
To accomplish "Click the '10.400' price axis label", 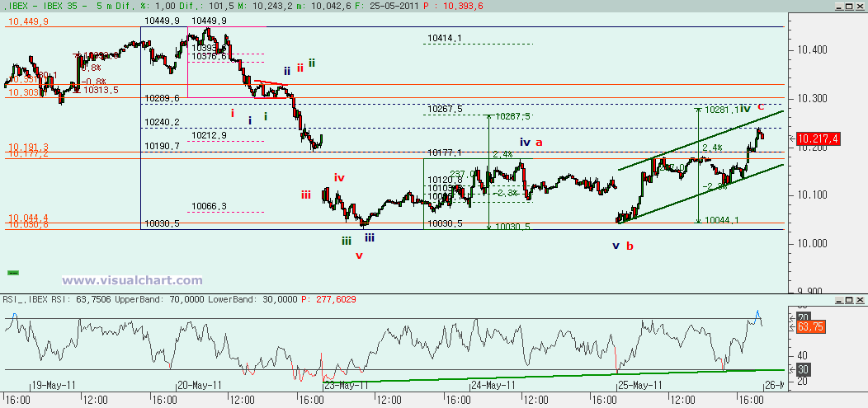I will (x=811, y=49).
